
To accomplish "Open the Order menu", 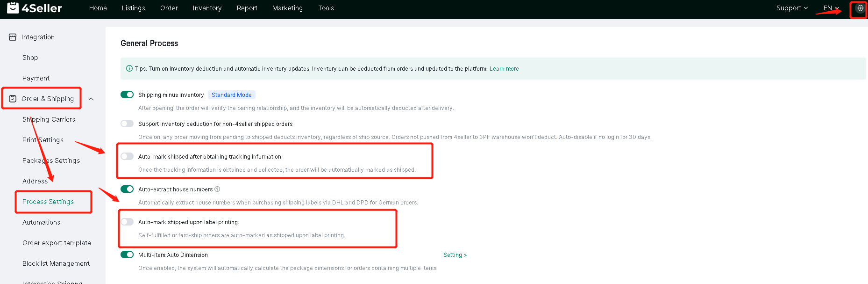I will pos(169,8).
